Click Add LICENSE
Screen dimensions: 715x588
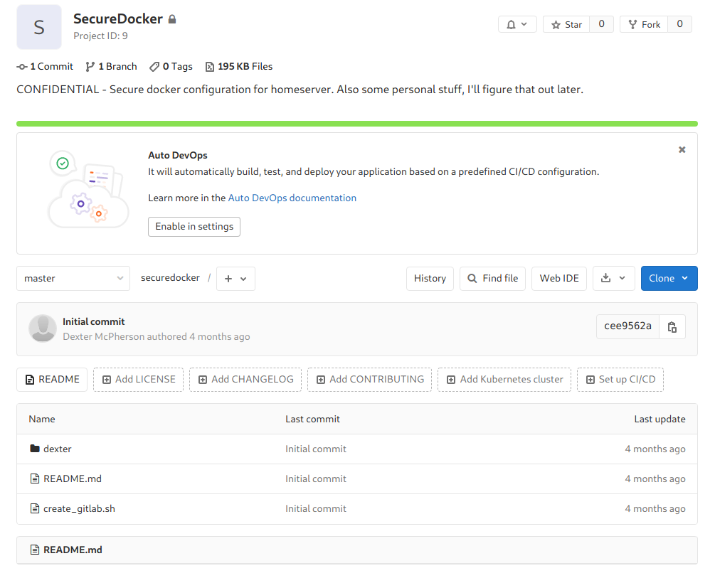click(138, 380)
